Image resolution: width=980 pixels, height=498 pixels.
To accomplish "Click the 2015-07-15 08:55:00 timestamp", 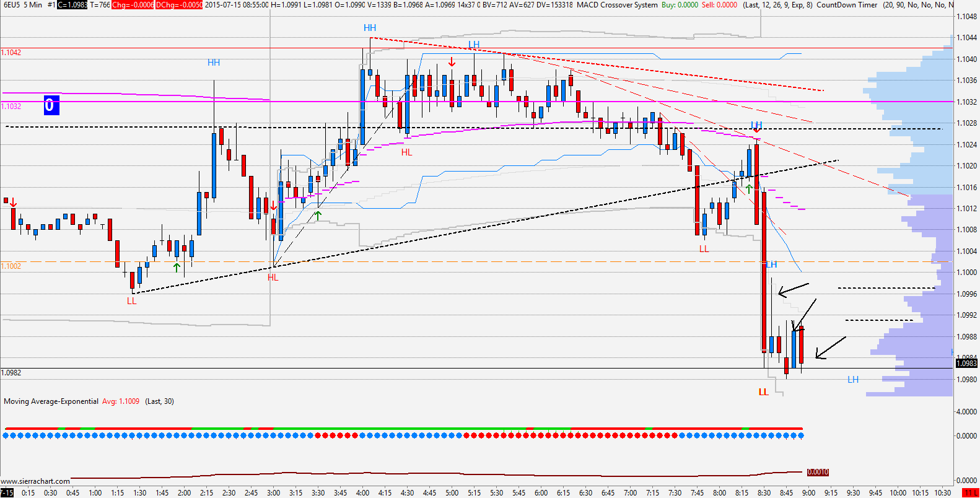I will [237, 5].
